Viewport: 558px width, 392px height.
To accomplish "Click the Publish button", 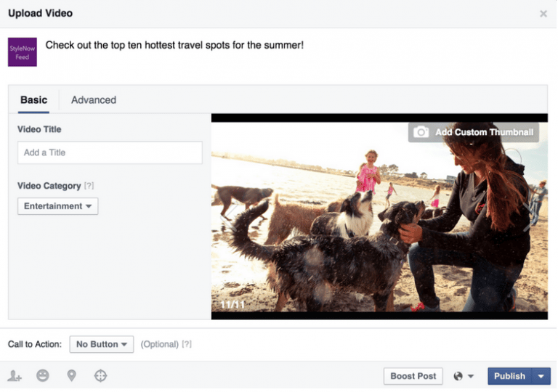I will point(509,376).
